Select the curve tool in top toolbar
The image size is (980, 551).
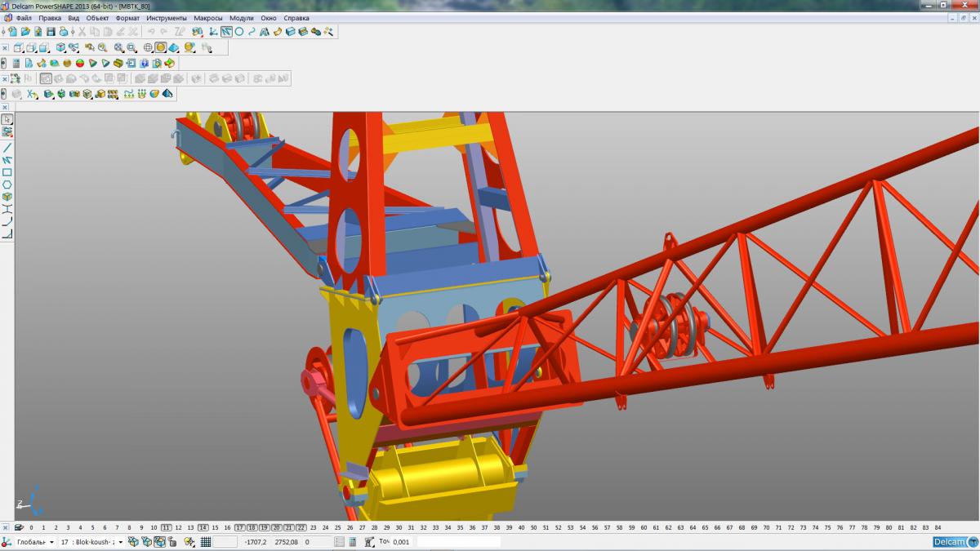click(x=252, y=31)
